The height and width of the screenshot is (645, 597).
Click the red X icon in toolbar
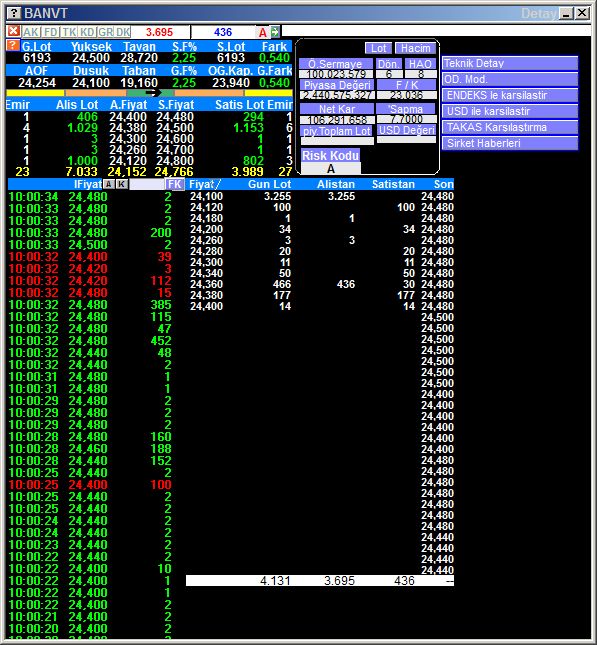pos(14,31)
